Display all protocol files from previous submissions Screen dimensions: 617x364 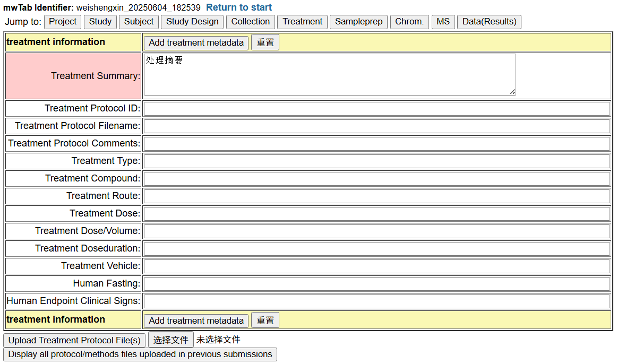(x=140, y=354)
